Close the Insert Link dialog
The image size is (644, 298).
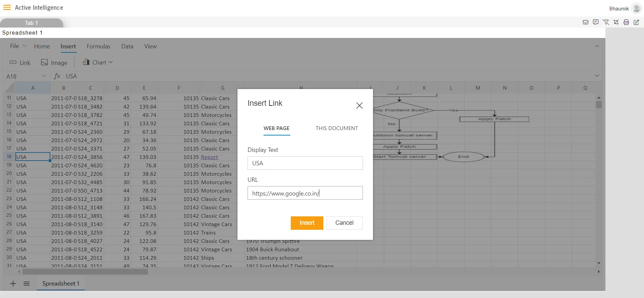click(x=359, y=105)
